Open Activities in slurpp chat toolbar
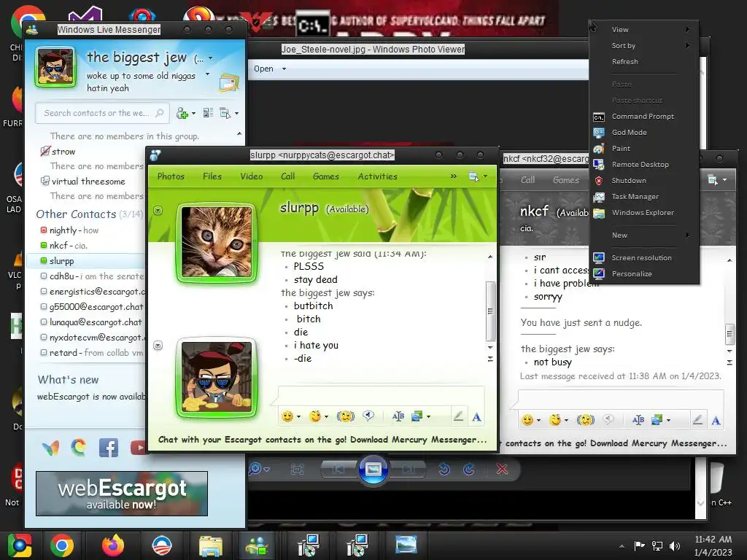This screenshot has width=747, height=560. pos(377,176)
